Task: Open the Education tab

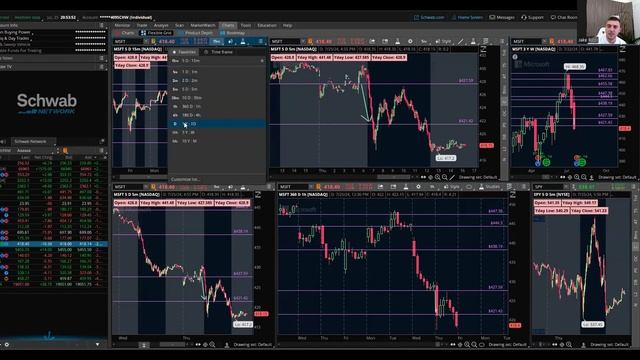Action: click(267, 25)
